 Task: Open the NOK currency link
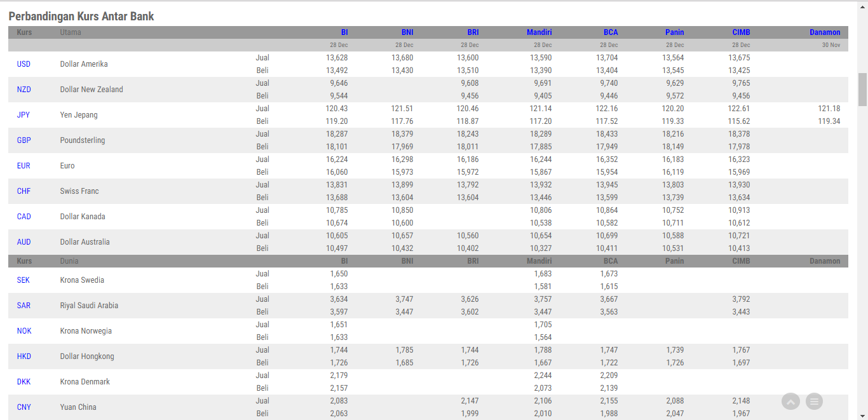point(24,331)
